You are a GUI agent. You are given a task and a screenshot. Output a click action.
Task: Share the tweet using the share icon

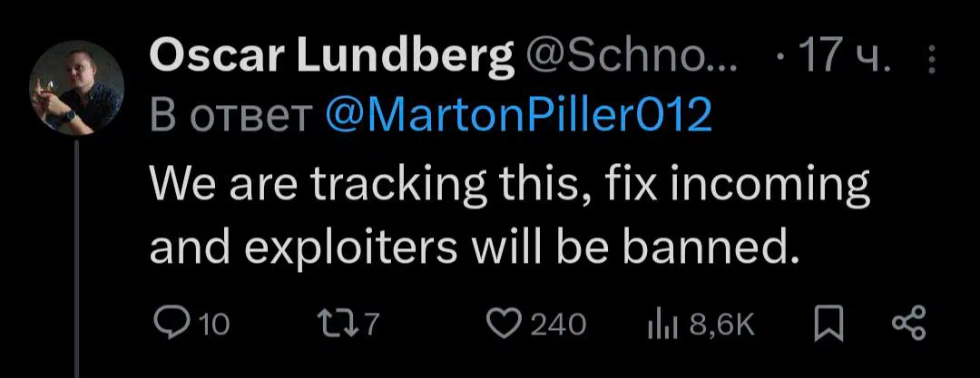[x=908, y=325]
